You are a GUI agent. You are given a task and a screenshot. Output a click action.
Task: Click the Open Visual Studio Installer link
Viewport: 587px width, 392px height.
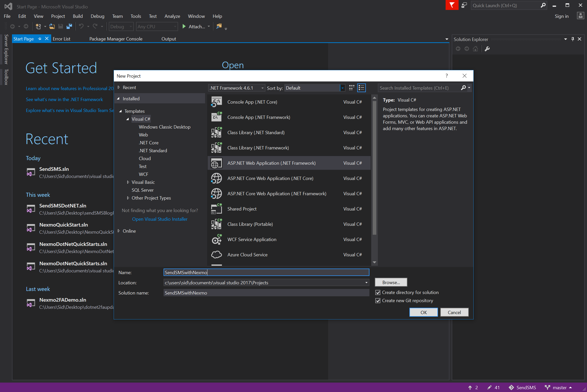click(159, 219)
